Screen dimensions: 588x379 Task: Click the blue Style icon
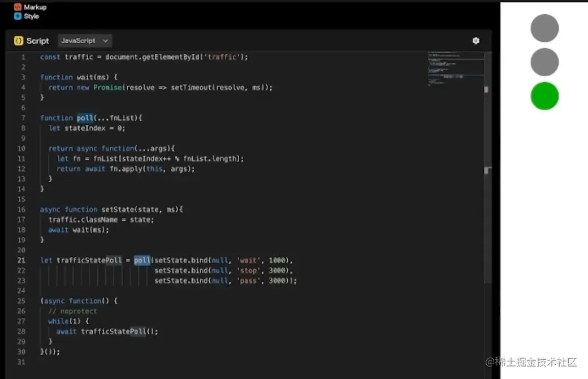tap(18, 16)
